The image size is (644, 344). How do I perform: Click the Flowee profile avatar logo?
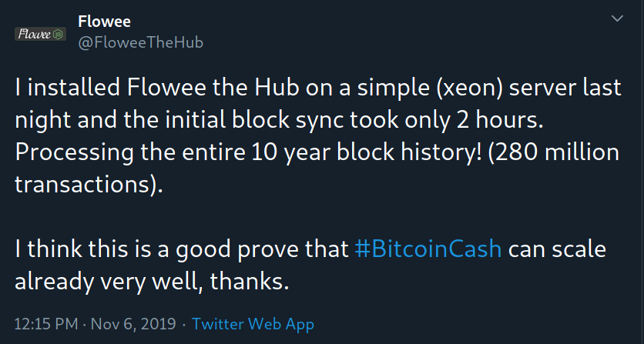40,34
